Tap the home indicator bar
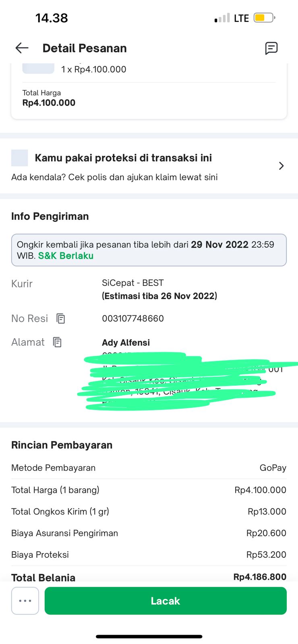Viewport: 298px width, 644px height. tap(149, 636)
